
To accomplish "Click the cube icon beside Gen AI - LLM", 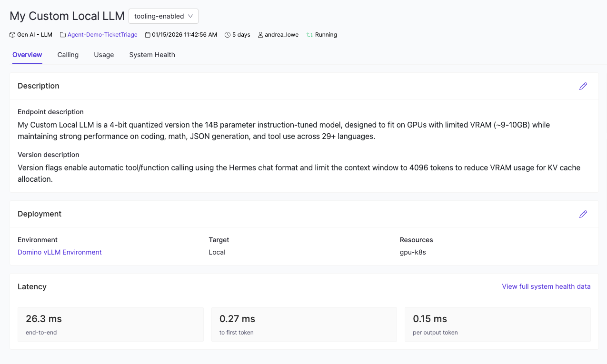I will [x=12, y=35].
